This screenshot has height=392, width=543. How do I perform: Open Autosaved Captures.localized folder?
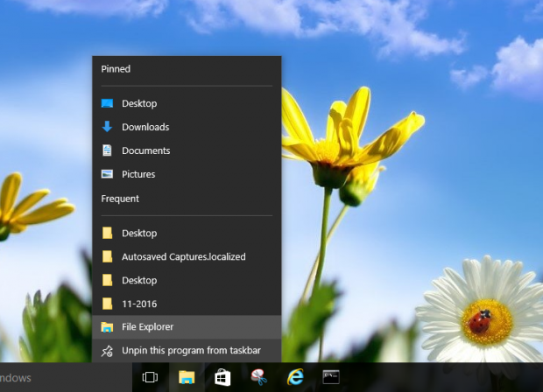pos(183,256)
